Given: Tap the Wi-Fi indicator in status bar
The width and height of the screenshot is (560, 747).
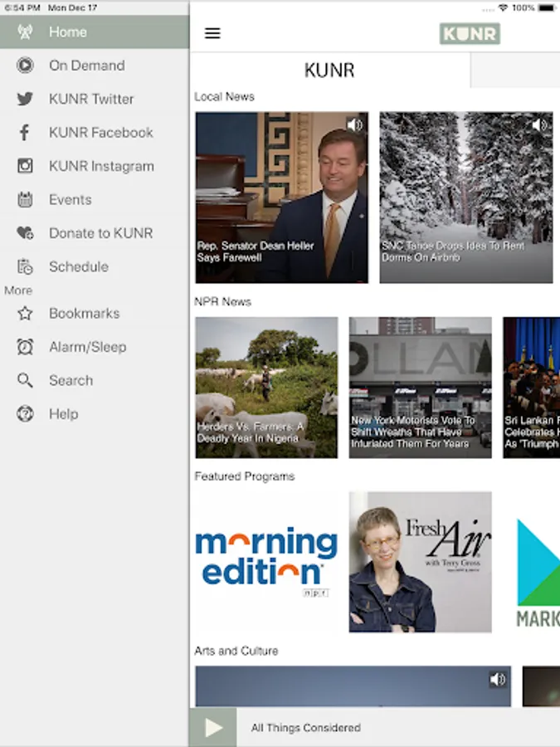Looking at the screenshot, I should pos(503,7).
